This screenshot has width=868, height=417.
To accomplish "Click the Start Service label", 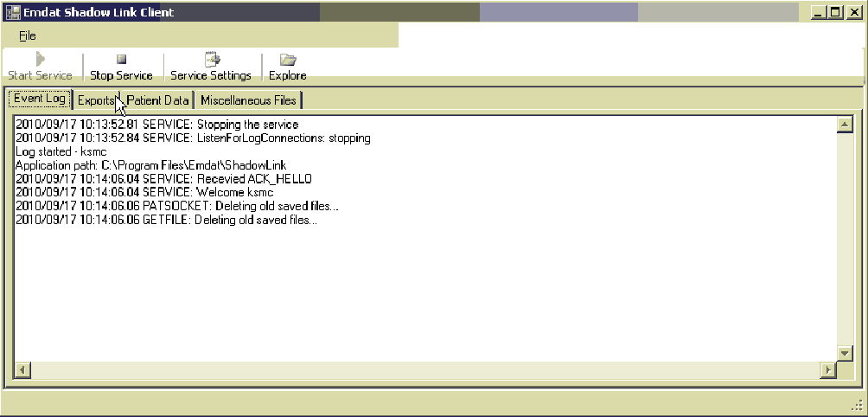I will click(x=40, y=75).
